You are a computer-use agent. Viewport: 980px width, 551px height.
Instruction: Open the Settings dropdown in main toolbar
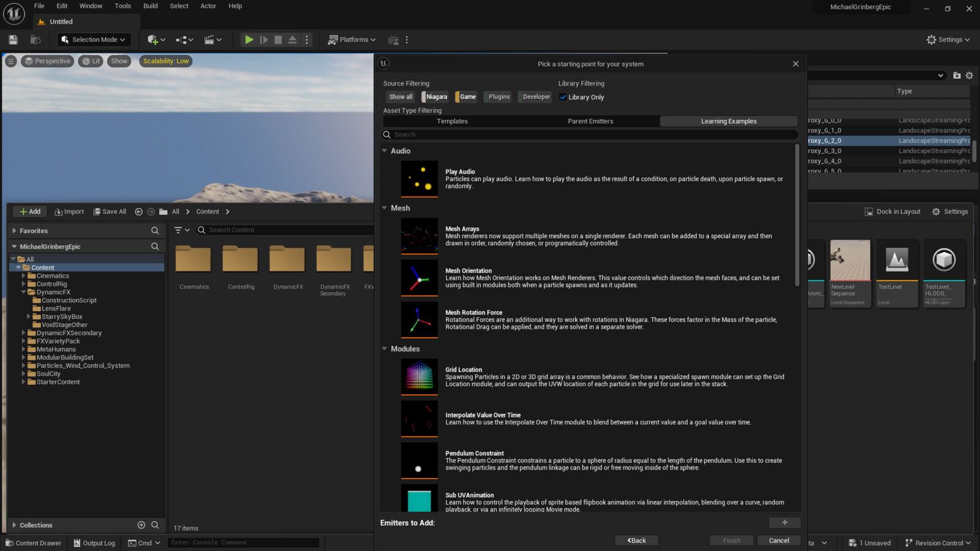point(948,40)
